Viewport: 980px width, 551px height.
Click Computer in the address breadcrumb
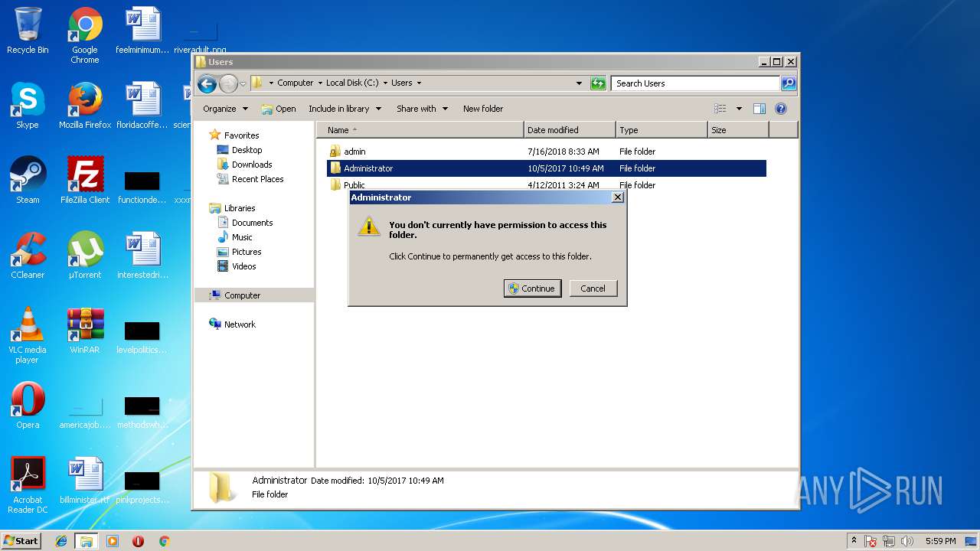pos(295,83)
